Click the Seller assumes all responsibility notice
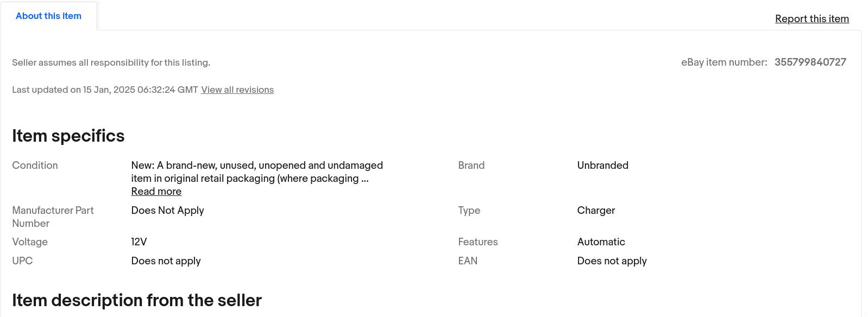The height and width of the screenshot is (317, 868). coord(111,63)
